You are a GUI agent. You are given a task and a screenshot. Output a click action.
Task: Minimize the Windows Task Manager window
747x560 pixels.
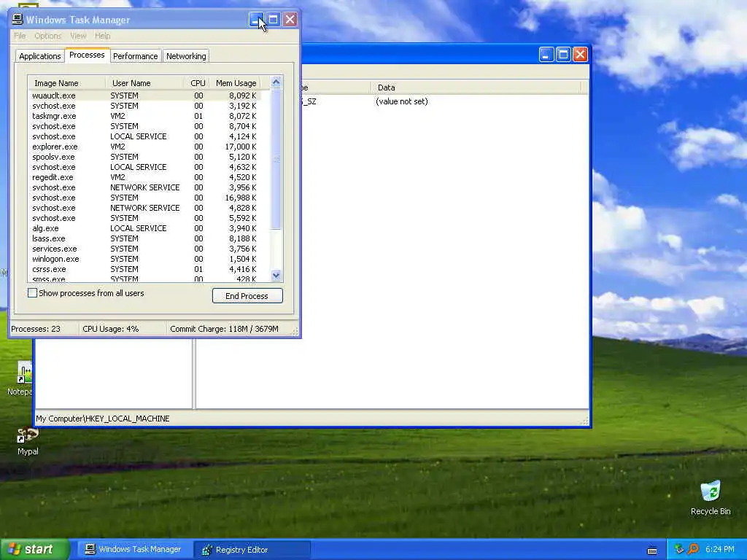[x=256, y=20]
